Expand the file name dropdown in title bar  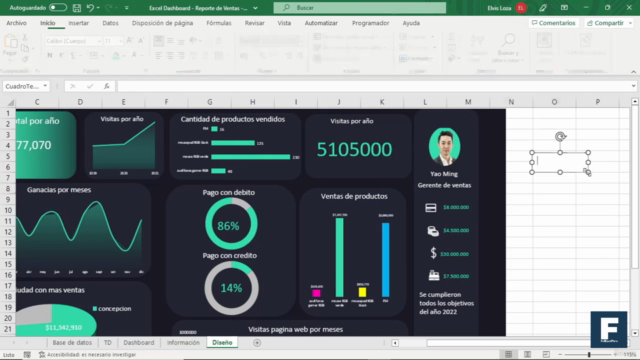(x=256, y=8)
